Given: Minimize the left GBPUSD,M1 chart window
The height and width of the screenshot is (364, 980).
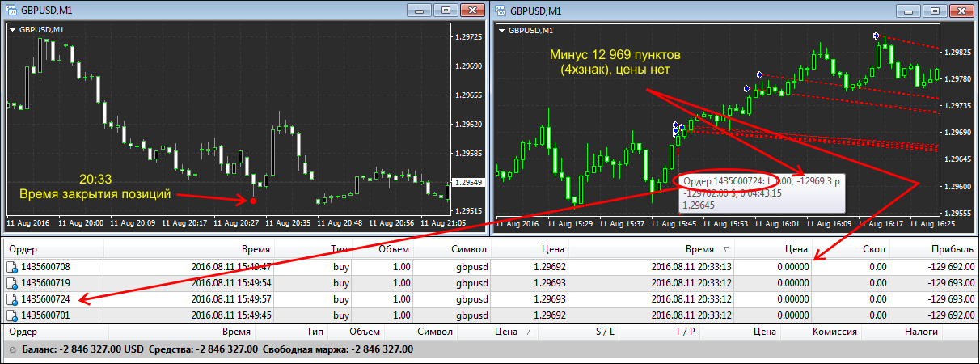Looking at the screenshot, I should coord(417,10).
